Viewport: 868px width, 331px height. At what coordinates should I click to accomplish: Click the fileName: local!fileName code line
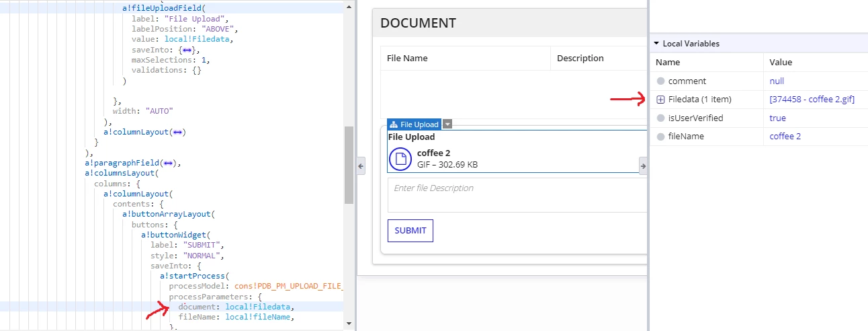pyautogui.click(x=236, y=317)
